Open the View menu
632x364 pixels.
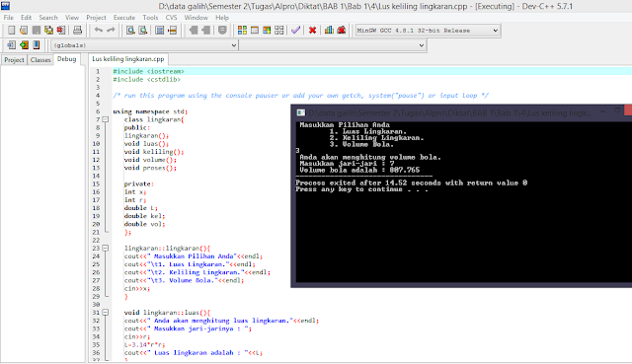click(x=72, y=18)
